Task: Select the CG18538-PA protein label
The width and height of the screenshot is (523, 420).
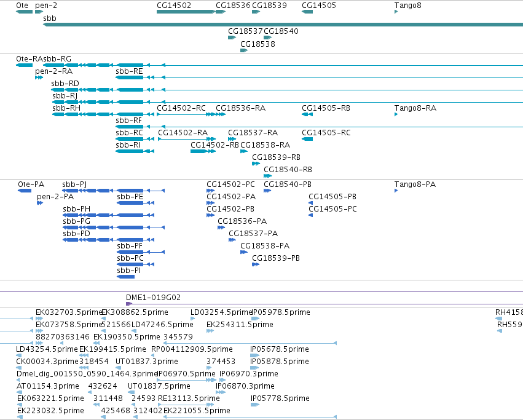Action: pos(265,246)
